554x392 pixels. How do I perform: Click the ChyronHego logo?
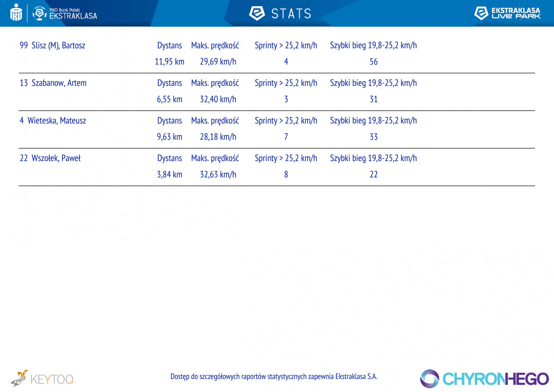tap(484, 379)
